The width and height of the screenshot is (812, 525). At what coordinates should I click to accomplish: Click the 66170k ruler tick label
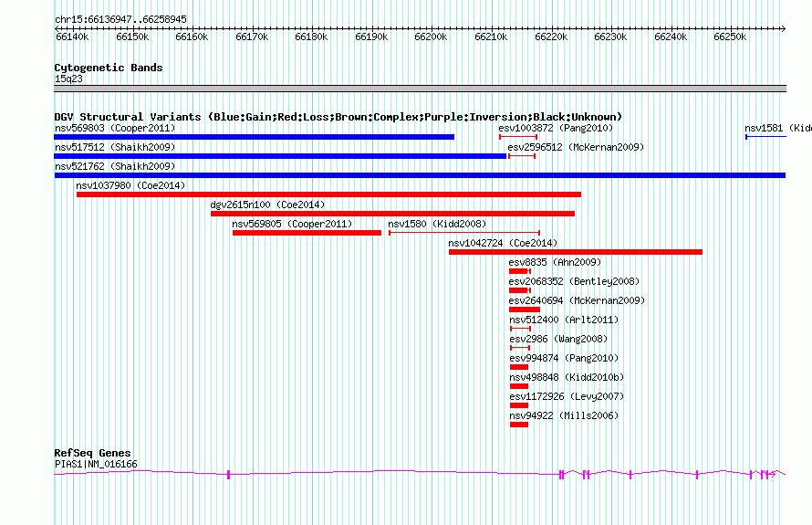point(252,37)
